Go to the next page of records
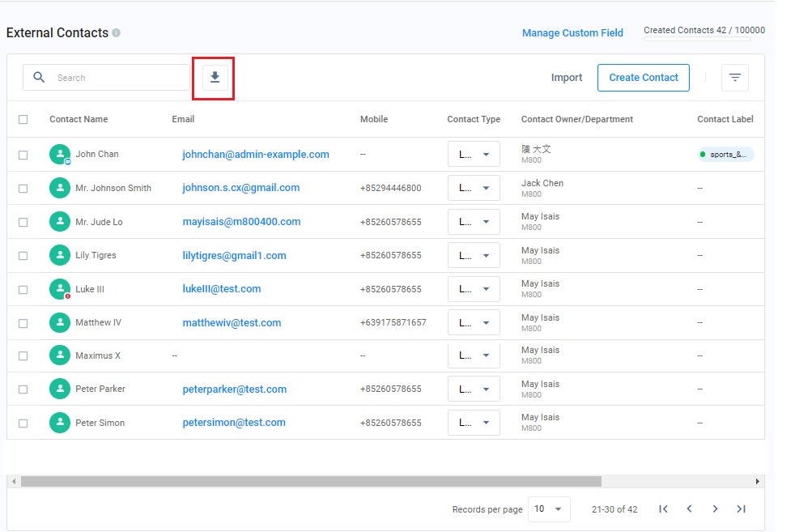 tap(715, 509)
